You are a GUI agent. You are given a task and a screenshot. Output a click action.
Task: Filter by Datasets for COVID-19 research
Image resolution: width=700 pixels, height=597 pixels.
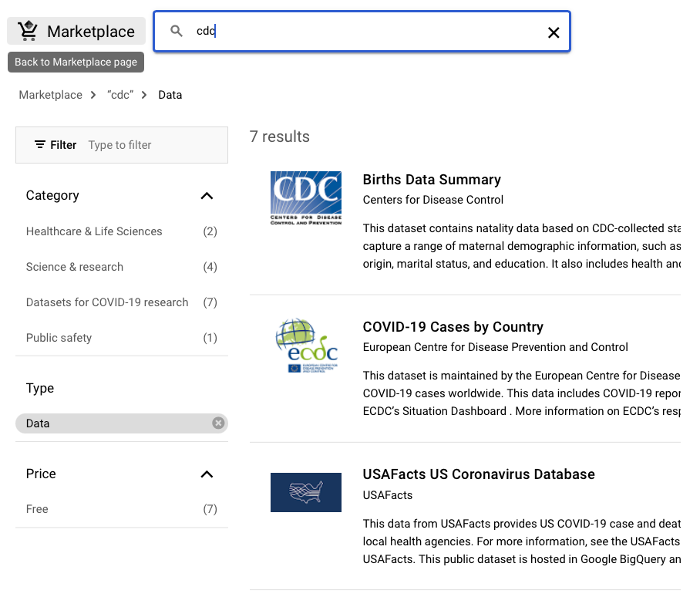point(122,302)
